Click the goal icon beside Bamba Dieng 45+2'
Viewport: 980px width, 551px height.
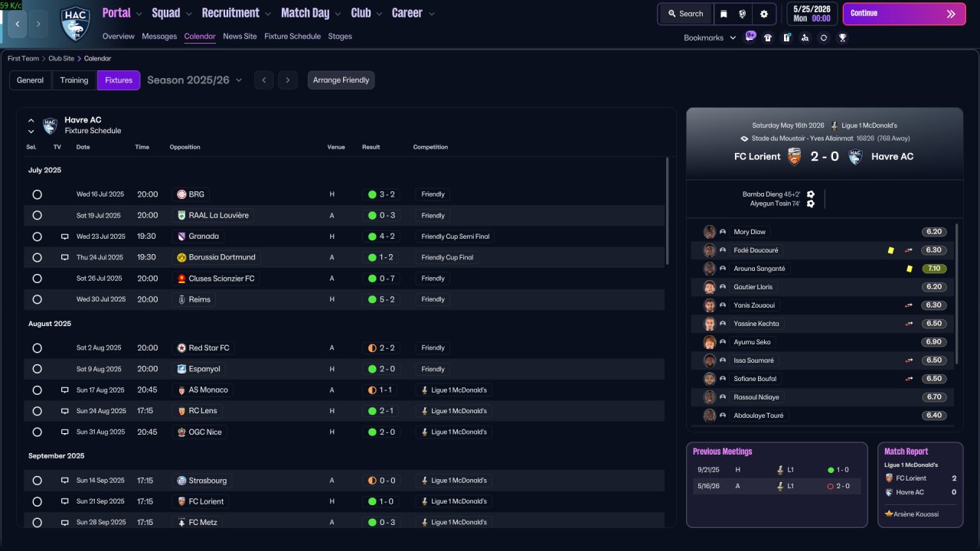click(811, 194)
